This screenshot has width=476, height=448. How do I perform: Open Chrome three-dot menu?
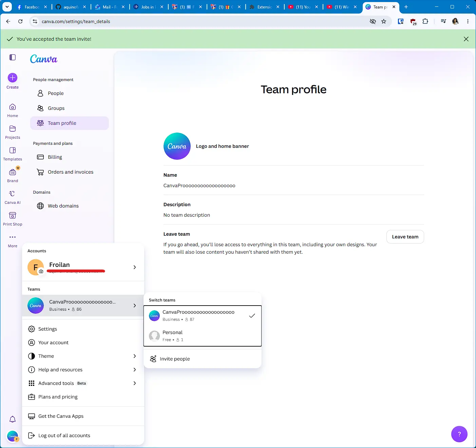click(x=468, y=21)
